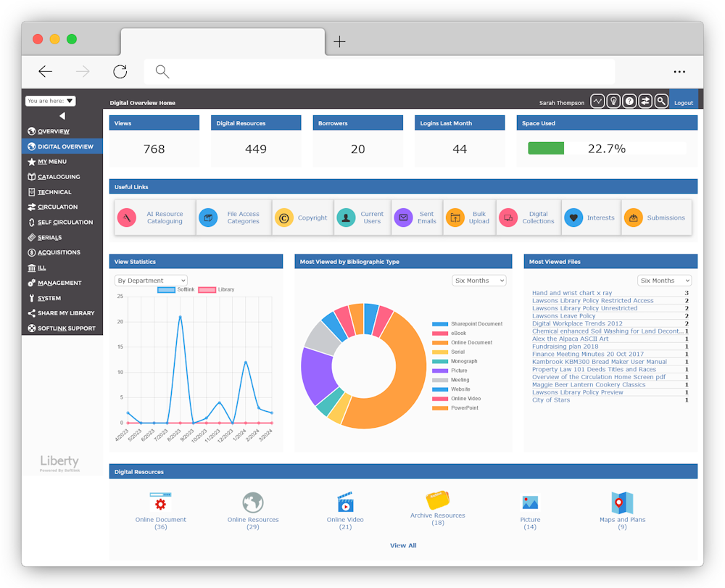
Task: Start a Bulk Upload
Action: click(469, 217)
